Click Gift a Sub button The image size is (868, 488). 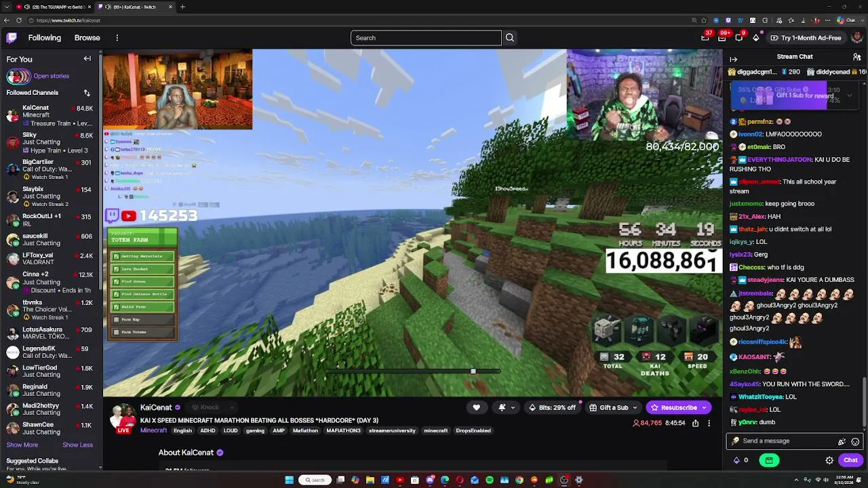[x=614, y=407]
